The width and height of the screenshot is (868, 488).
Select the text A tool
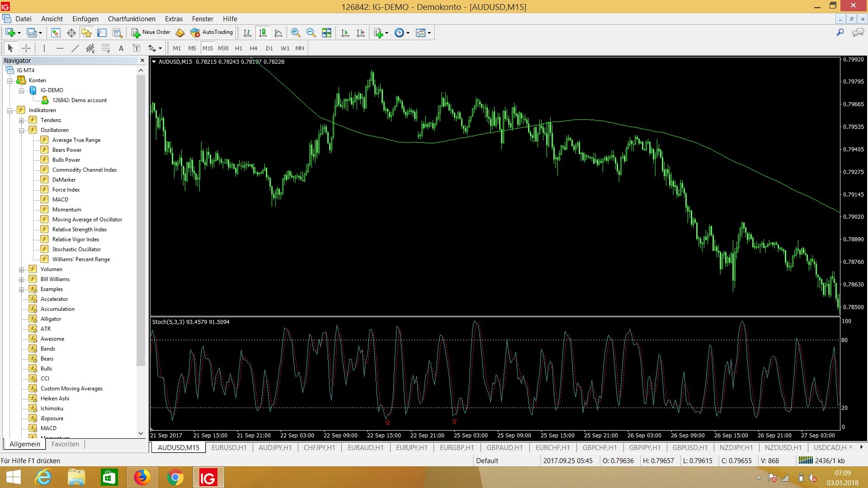[121, 48]
